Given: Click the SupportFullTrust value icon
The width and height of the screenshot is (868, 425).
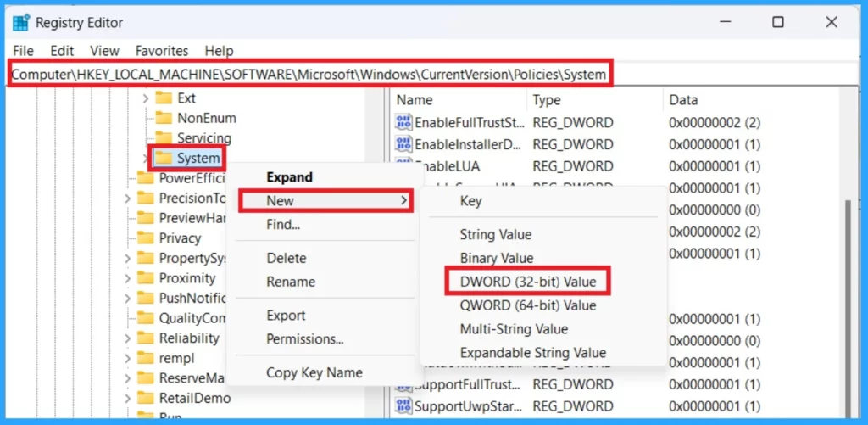Looking at the screenshot, I should pos(403,384).
